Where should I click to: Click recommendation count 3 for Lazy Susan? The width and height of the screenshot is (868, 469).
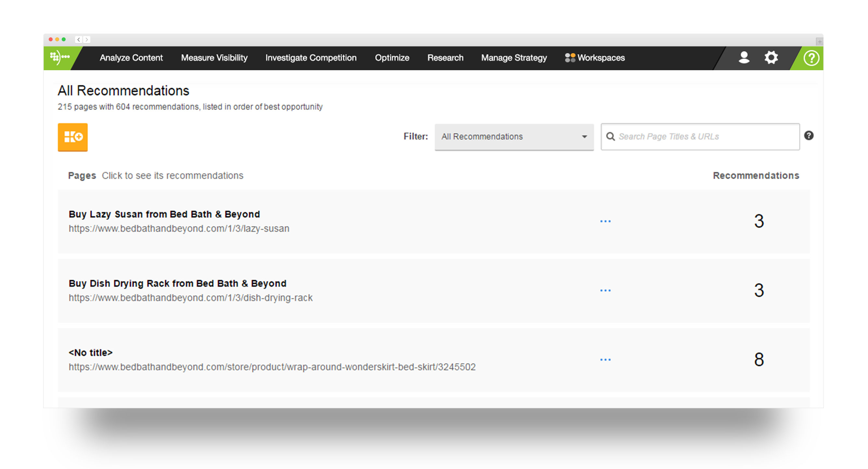pyautogui.click(x=759, y=221)
